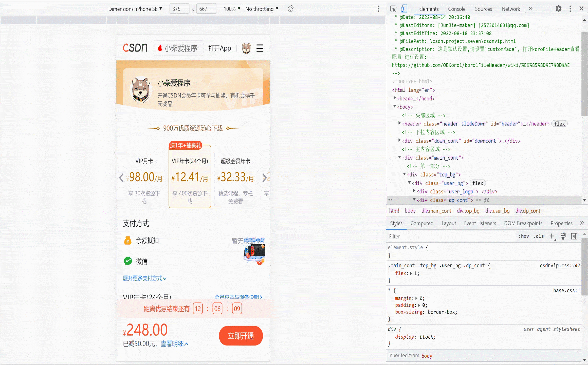Click the rendering emulation paintbrush icon
The width and height of the screenshot is (588, 365).
tap(563, 236)
